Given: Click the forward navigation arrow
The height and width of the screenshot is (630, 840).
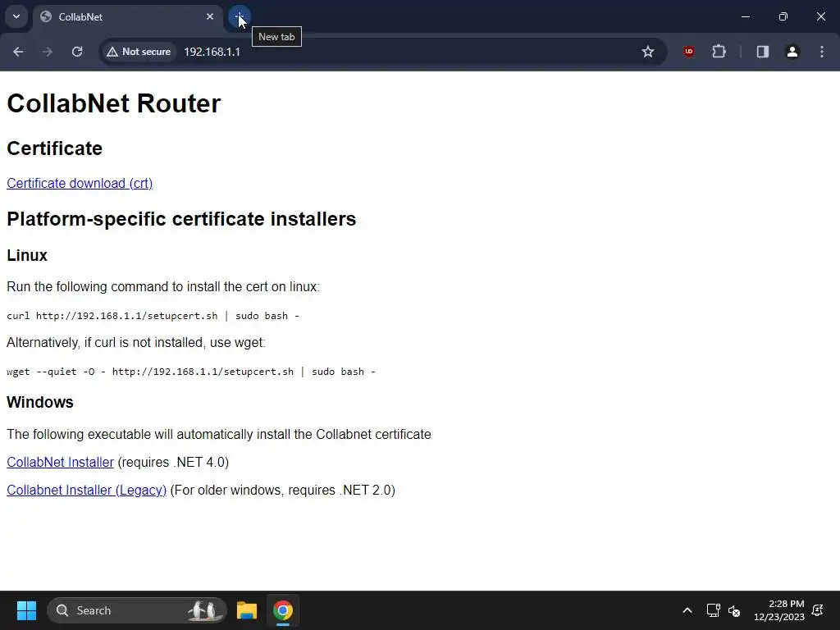Looking at the screenshot, I should (48, 52).
